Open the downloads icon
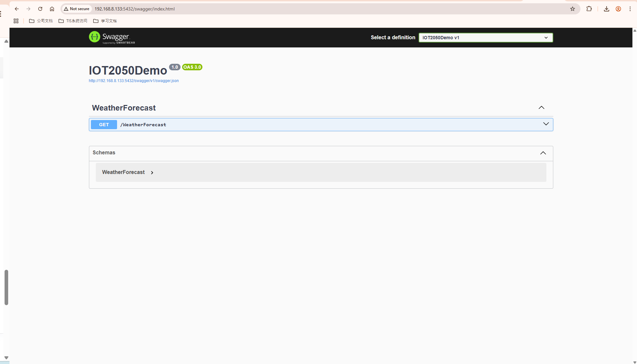This screenshot has width=637, height=364. 606,9
